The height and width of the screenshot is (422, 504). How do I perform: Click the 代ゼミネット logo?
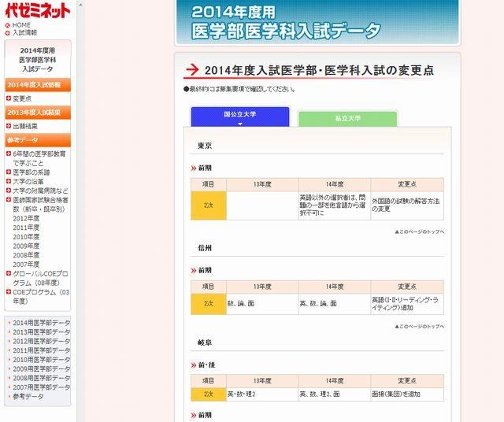[x=38, y=10]
